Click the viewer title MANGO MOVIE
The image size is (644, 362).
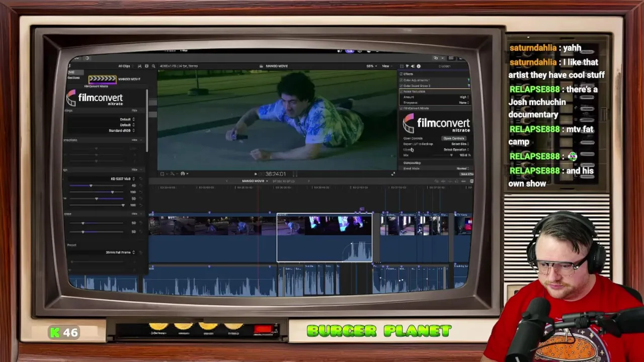277,66
